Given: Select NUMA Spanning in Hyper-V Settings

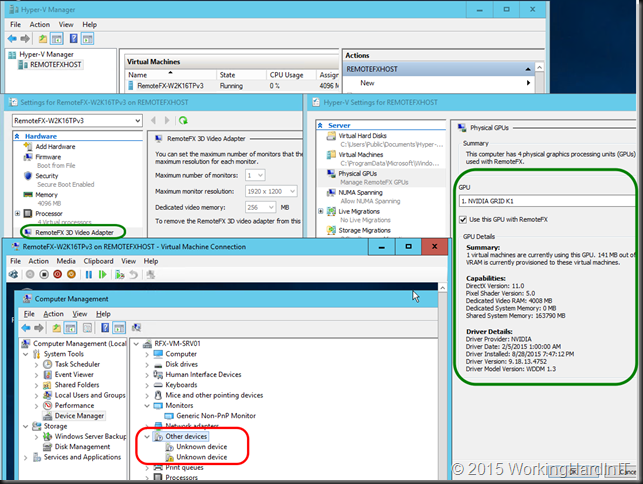Looking at the screenshot, I should pyautogui.click(x=360, y=192).
